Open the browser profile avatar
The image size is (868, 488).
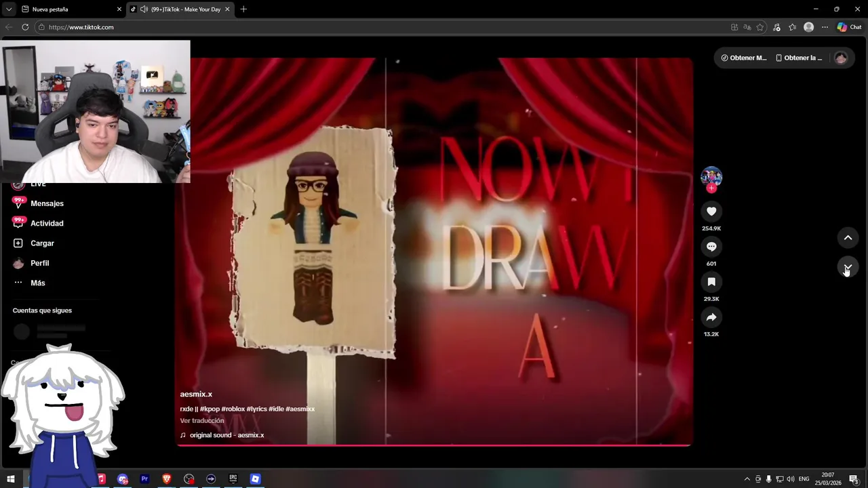tap(808, 27)
